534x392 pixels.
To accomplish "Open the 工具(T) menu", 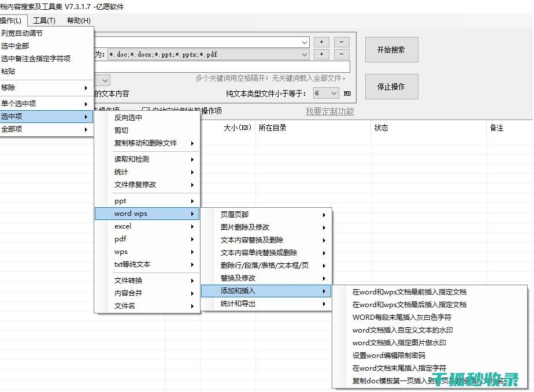I will click(44, 21).
